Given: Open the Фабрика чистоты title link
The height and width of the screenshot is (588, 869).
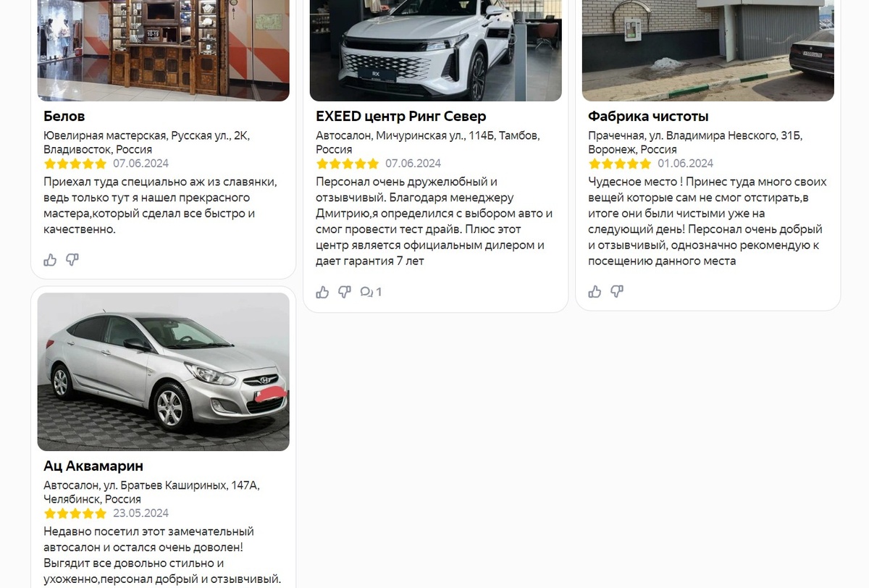Looking at the screenshot, I should click(648, 117).
